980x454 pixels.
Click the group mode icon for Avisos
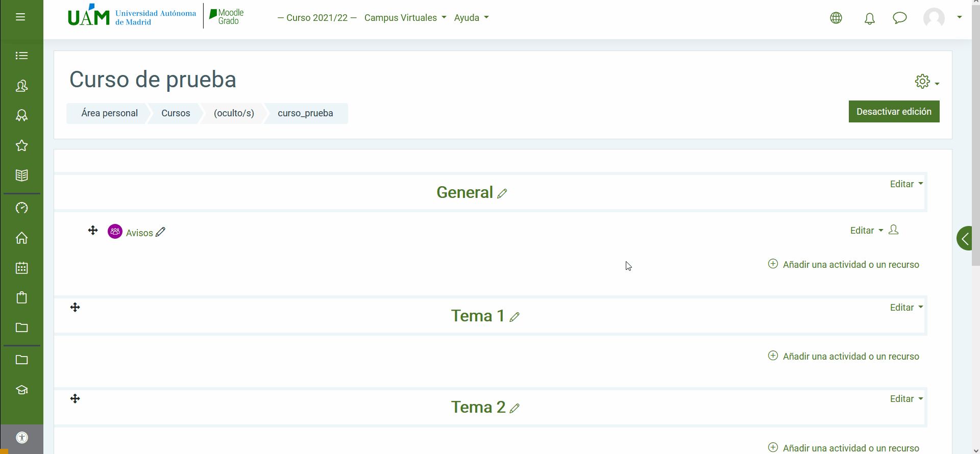[893, 230]
